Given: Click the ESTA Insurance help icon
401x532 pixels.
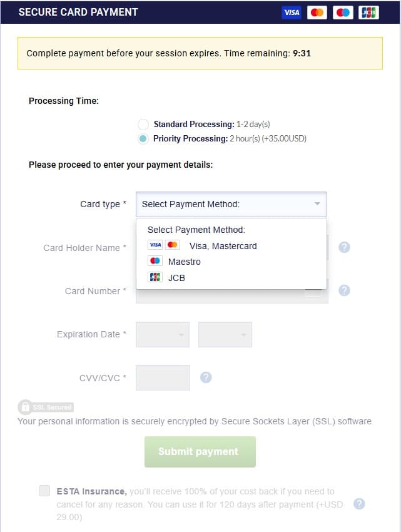Looking at the screenshot, I should [x=359, y=504].
